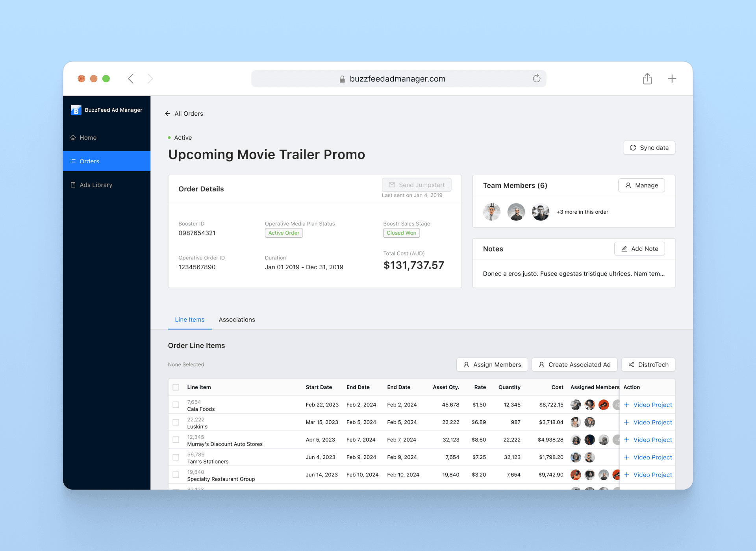Click third team member avatar
The height and width of the screenshot is (551, 756).
click(x=541, y=212)
